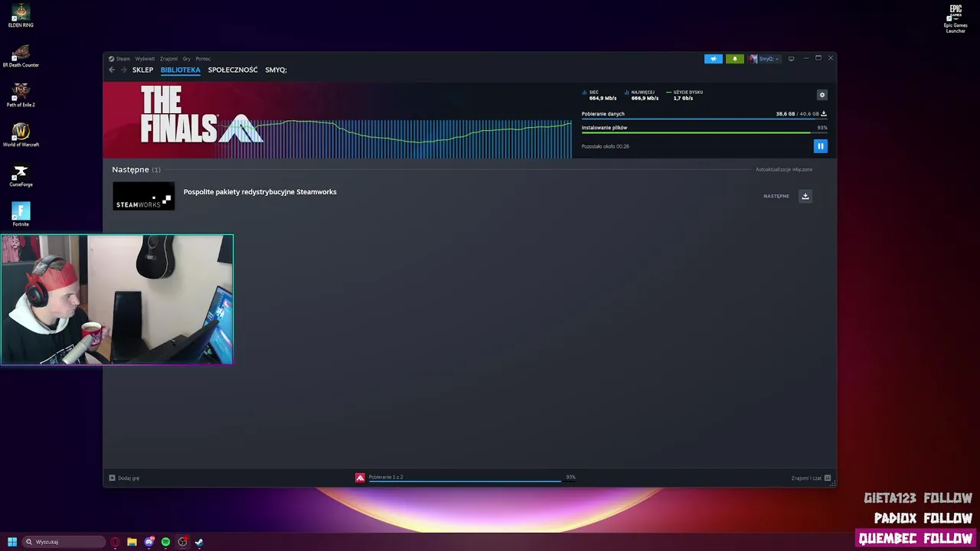Click the UŻYCIE DYSKU stat
The height and width of the screenshot is (551, 980).
(x=684, y=95)
